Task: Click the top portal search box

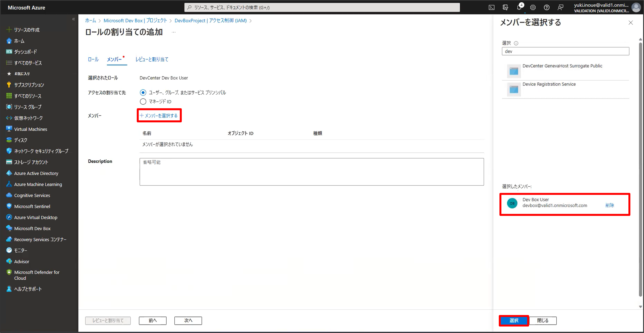Action: [322, 8]
